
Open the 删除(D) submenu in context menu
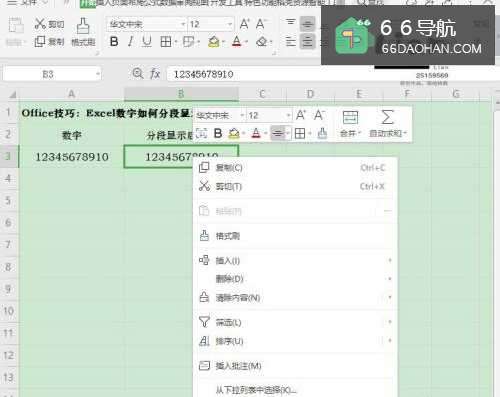pos(295,279)
